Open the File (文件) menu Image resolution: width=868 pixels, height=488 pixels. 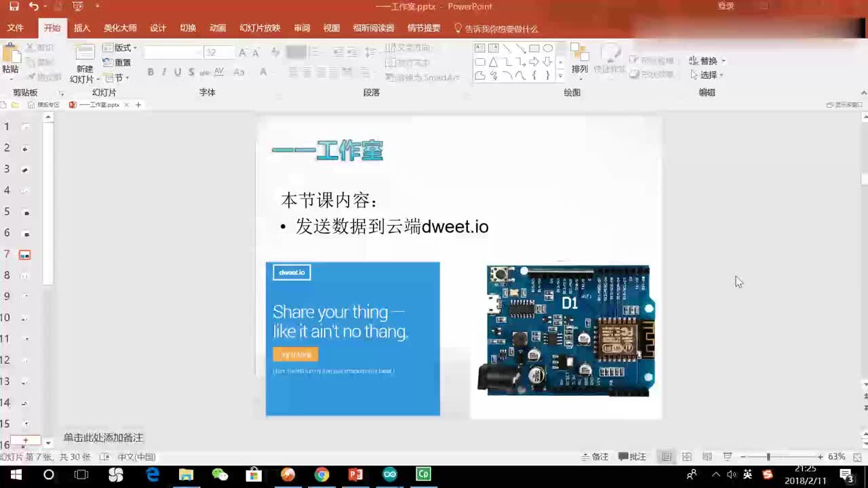(x=15, y=28)
